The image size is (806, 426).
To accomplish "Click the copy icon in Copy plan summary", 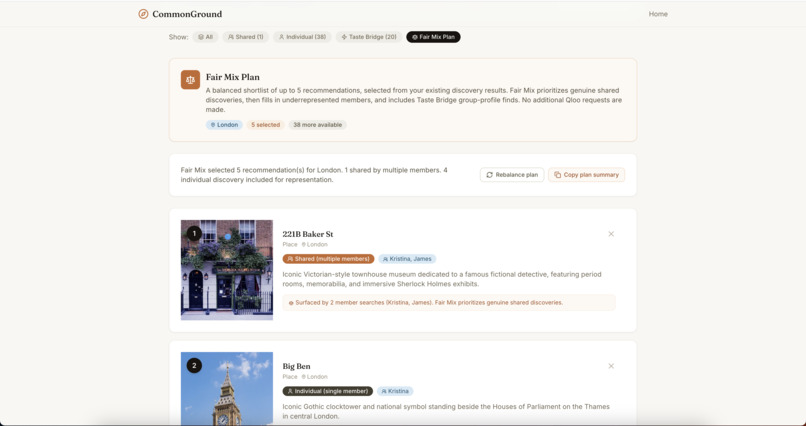I will [558, 175].
